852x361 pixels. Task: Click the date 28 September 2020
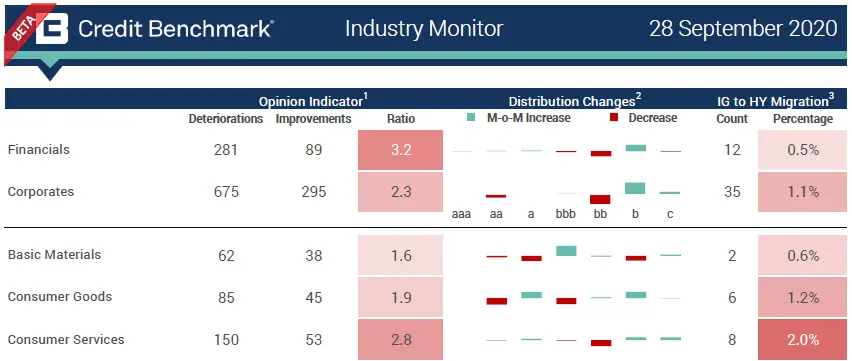tap(743, 29)
